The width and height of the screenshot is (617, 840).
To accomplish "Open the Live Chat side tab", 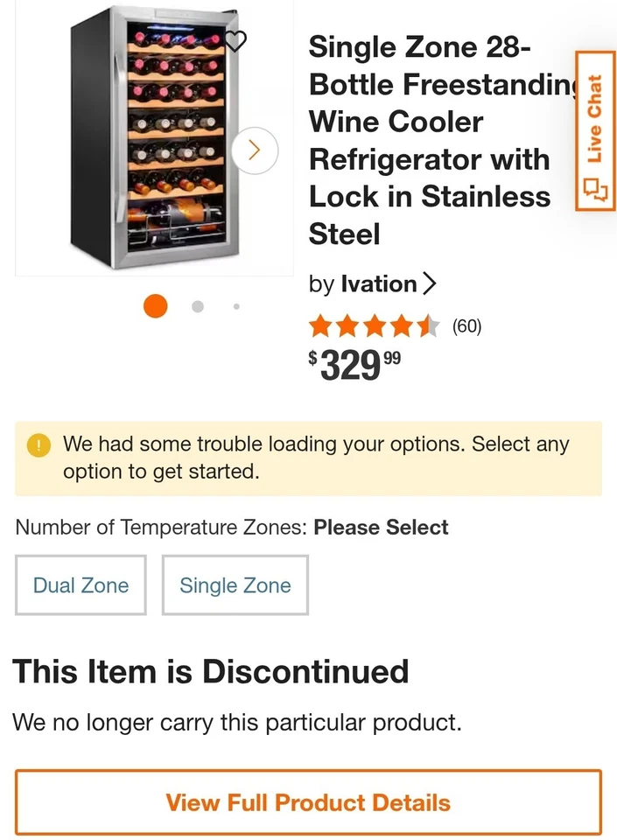I will (598, 131).
